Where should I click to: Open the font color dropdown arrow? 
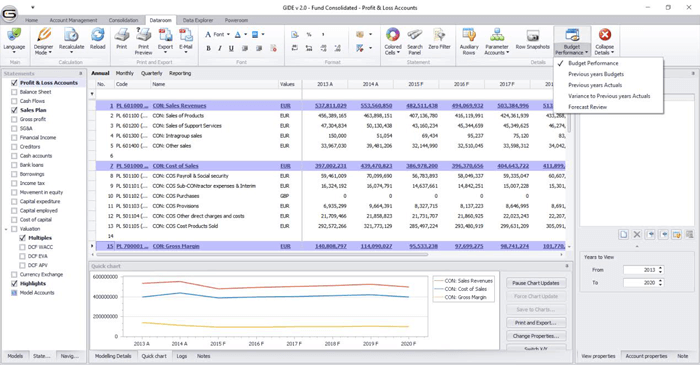point(245,34)
